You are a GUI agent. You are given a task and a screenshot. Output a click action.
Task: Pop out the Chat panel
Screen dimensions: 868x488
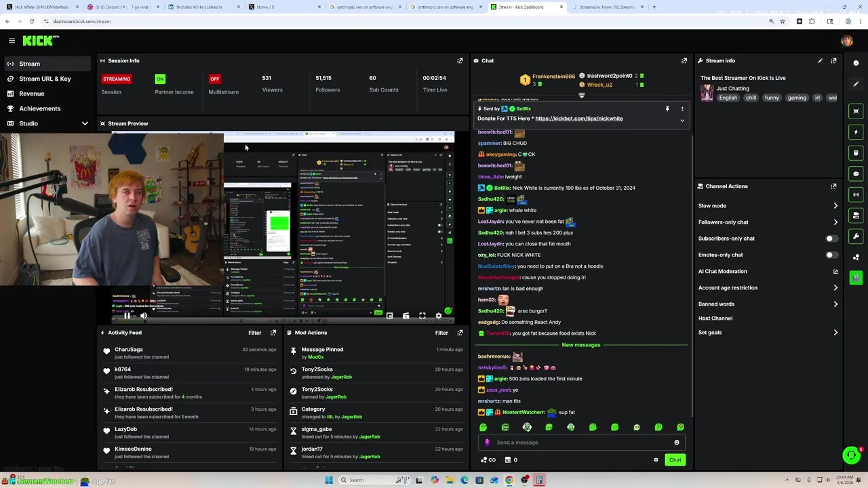pos(684,61)
